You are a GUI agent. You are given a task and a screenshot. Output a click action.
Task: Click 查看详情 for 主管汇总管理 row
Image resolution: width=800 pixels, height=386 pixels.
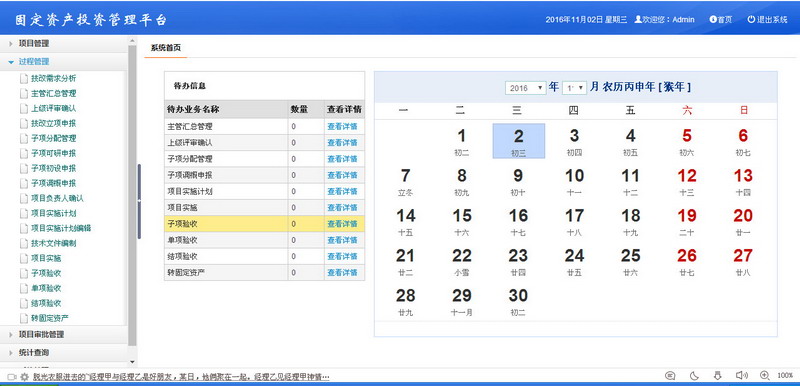(342, 127)
